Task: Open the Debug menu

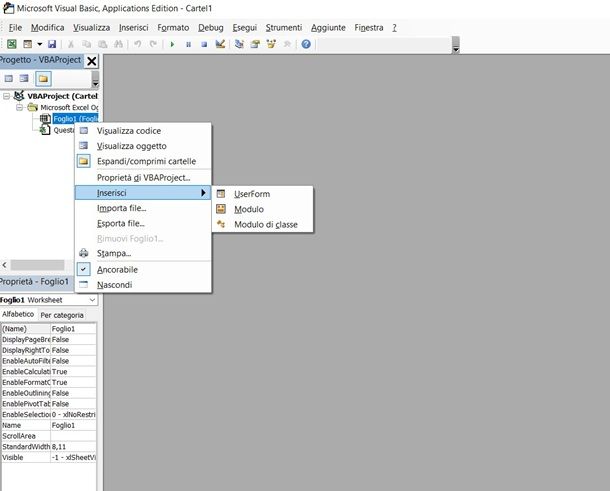Action: click(211, 28)
